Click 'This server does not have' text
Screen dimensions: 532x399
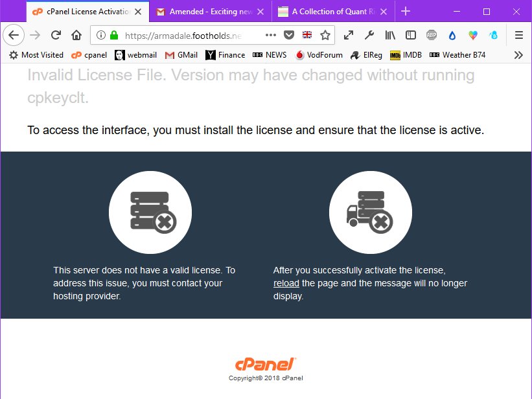click(x=145, y=283)
